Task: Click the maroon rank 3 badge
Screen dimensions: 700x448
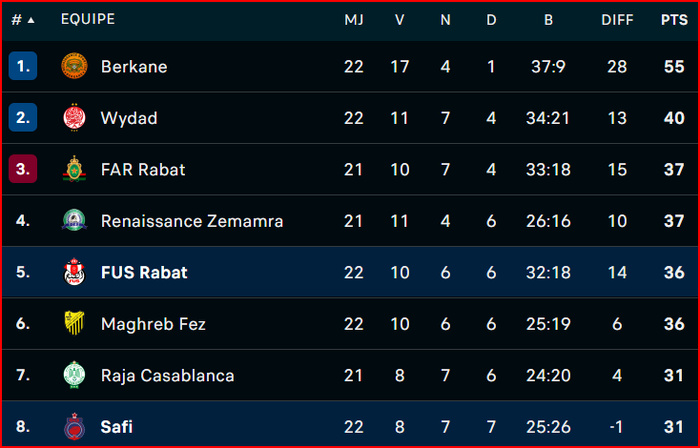Action: pyautogui.click(x=22, y=169)
